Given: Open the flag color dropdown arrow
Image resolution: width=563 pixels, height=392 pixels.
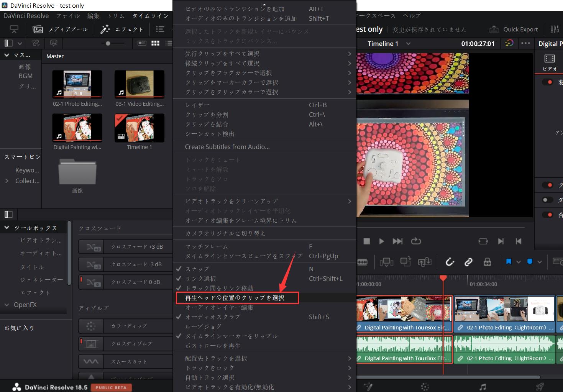Looking at the screenshot, I should [519, 262].
